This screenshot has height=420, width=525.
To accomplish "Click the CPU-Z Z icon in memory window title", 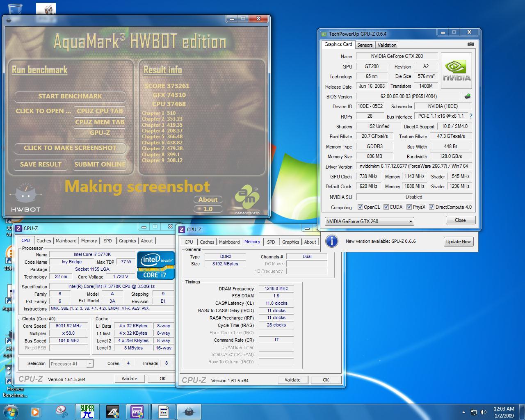I will [183, 230].
